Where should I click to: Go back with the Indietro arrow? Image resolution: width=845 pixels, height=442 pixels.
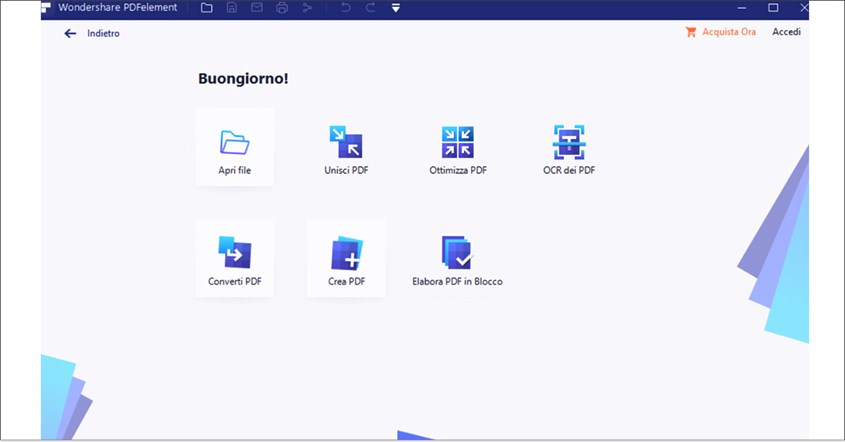pyautogui.click(x=70, y=33)
